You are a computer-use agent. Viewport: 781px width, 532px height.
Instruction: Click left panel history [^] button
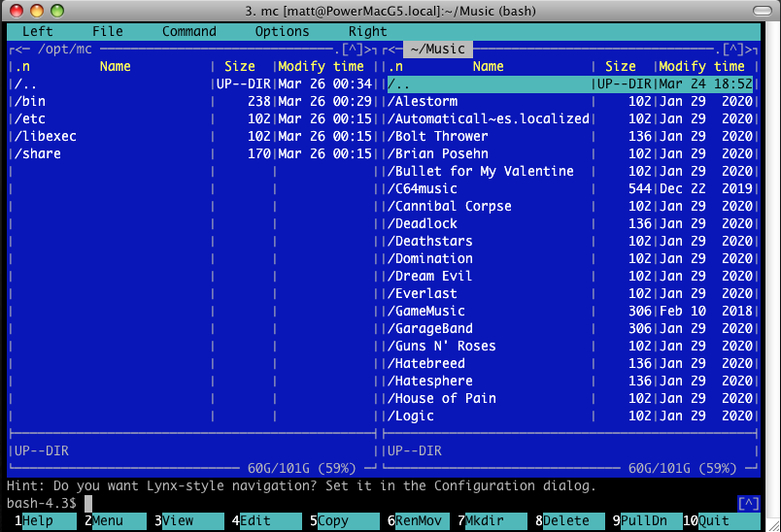[x=353, y=50]
